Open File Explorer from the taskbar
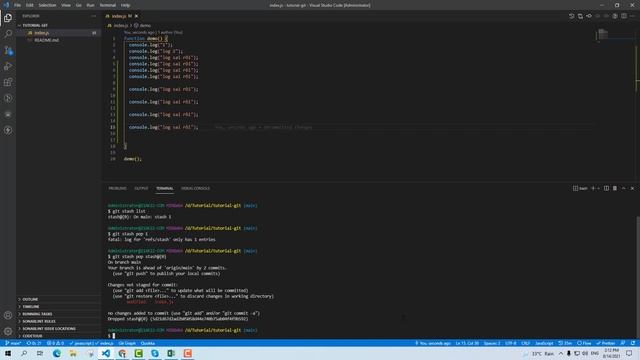Viewport: 640px width, 360px height. point(73,353)
